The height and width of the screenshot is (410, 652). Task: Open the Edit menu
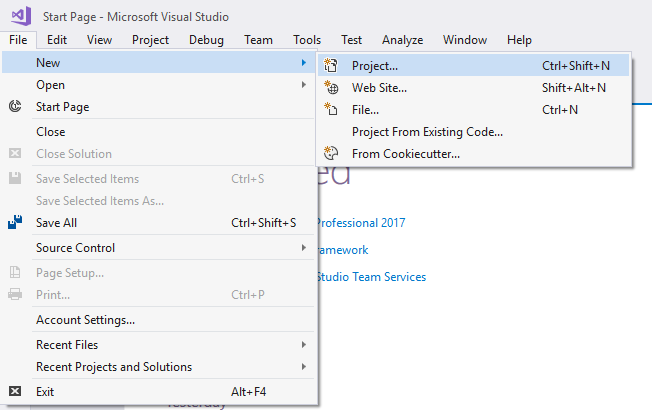(57, 40)
